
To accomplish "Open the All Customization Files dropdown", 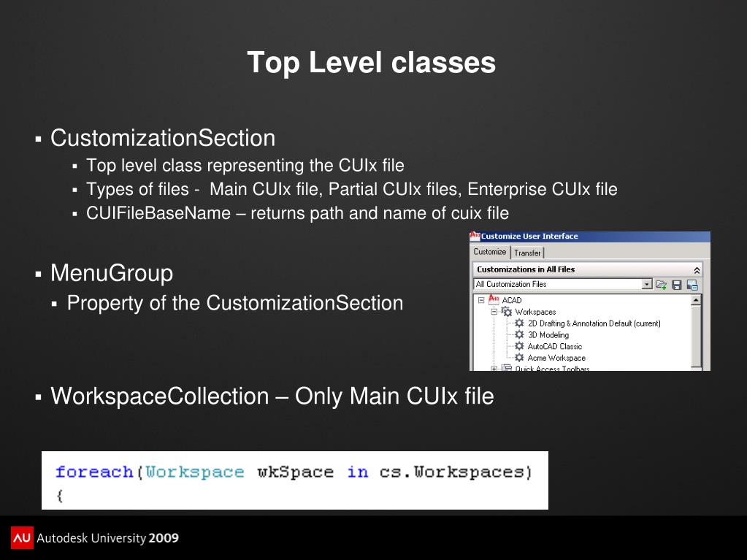I will tap(646, 284).
